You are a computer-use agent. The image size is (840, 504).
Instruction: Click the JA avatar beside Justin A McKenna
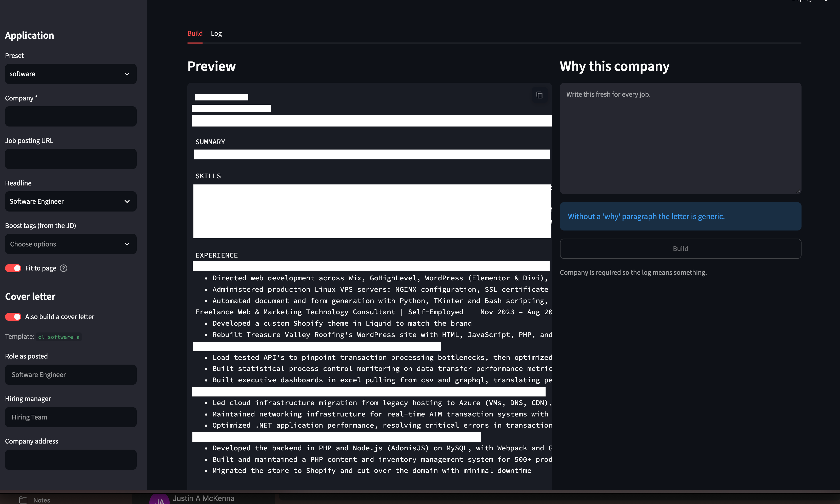[x=159, y=499]
